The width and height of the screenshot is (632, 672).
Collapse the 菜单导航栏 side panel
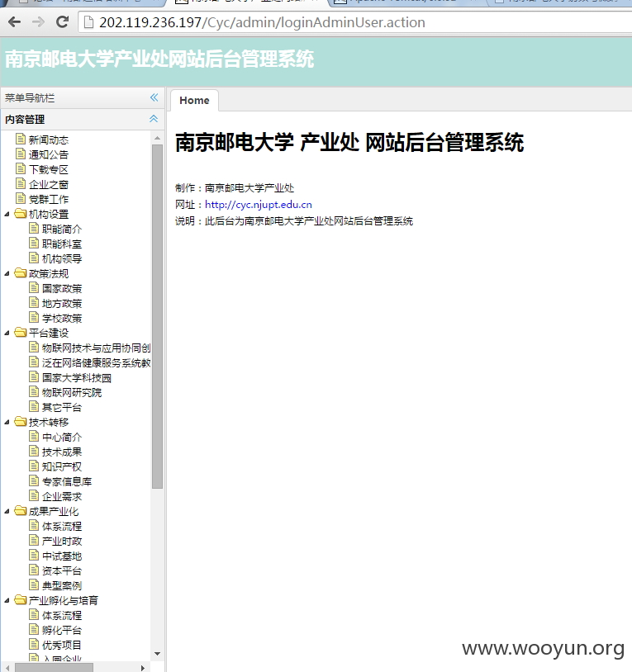pos(154,97)
